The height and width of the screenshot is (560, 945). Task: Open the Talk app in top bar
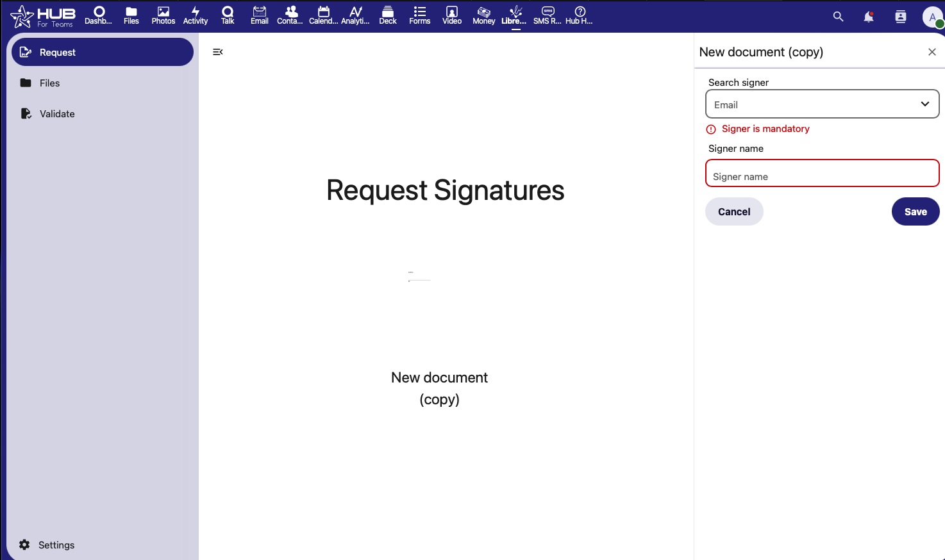tap(228, 15)
